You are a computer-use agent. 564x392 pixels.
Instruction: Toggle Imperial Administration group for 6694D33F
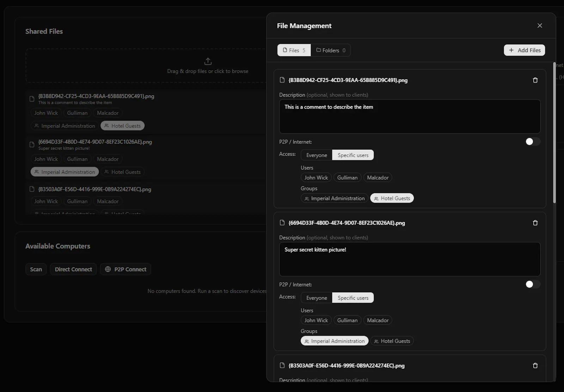(334, 341)
